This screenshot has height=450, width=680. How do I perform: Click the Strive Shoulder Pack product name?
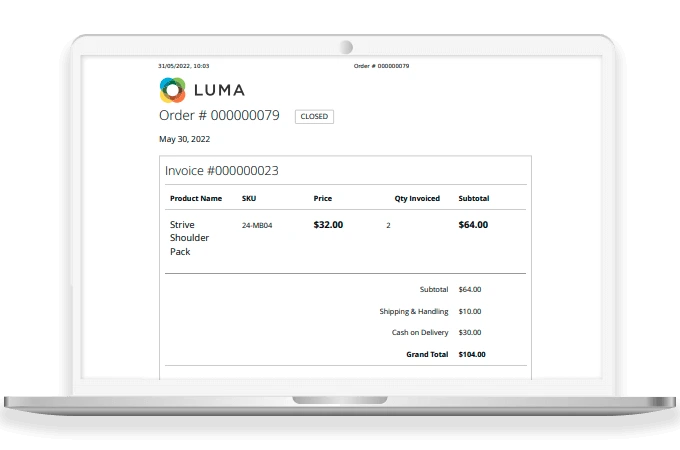click(x=190, y=238)
